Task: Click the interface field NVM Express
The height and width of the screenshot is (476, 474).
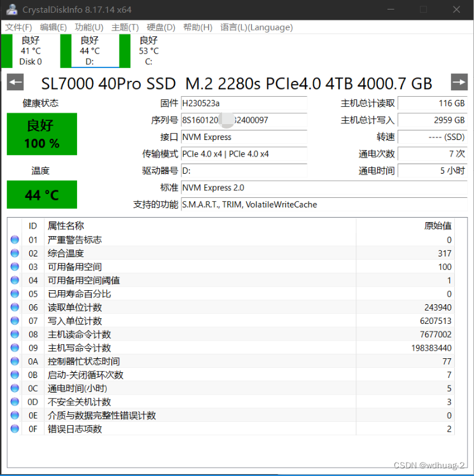Action: (x=244, y=137)
